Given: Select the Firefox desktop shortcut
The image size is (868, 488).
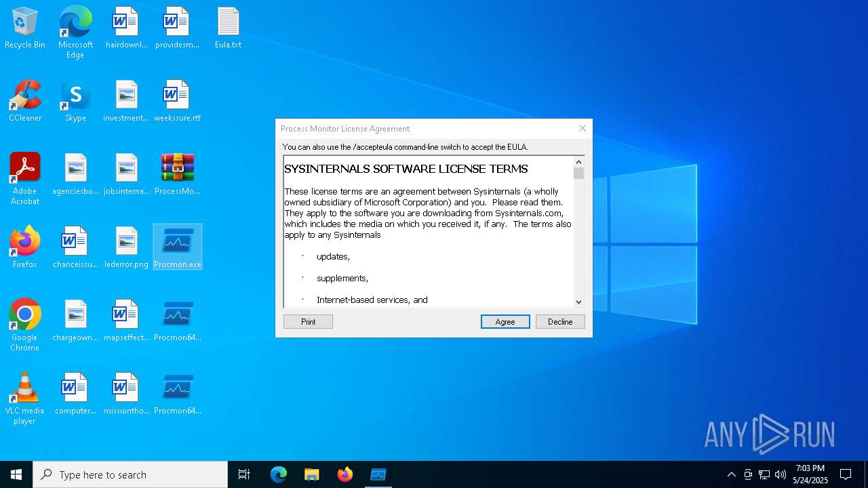Looking at the screenshot, I should tap(25, 248).
